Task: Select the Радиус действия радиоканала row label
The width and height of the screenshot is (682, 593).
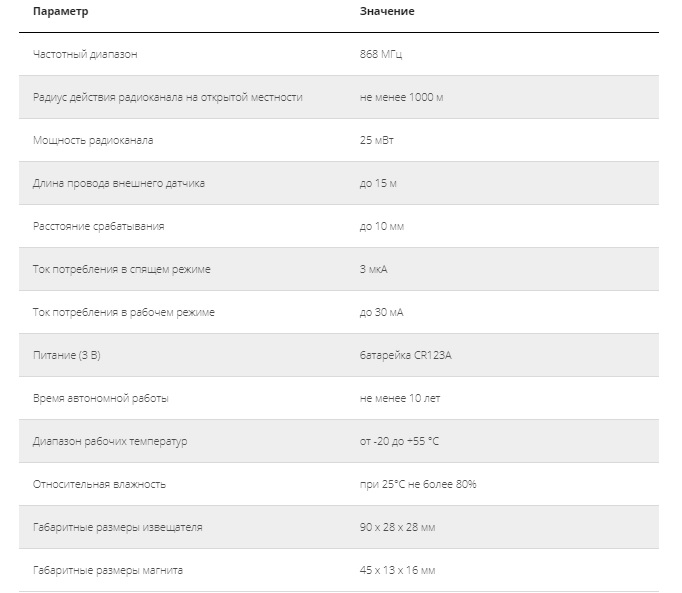Action: pos(167,97)
